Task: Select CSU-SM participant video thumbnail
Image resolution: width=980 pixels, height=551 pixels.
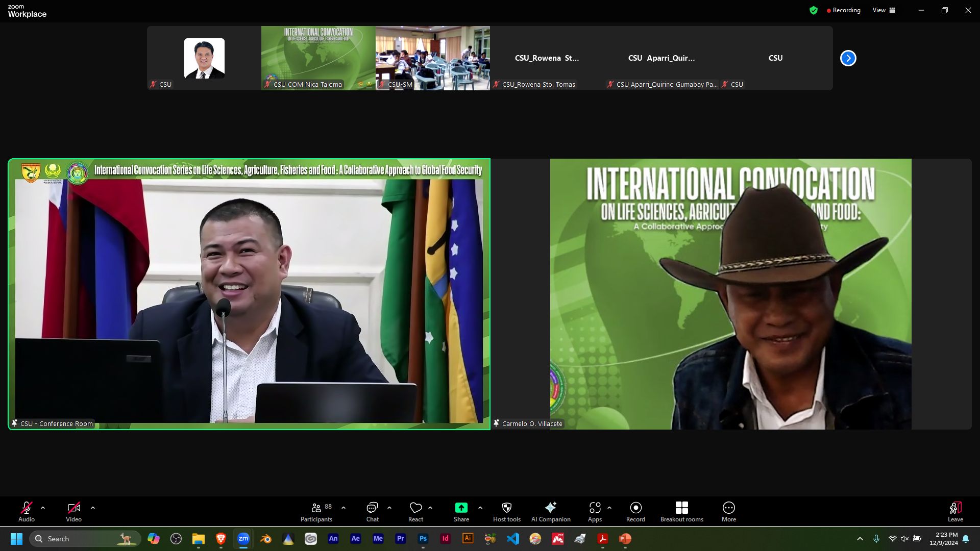Action: (x=432, y=58)
